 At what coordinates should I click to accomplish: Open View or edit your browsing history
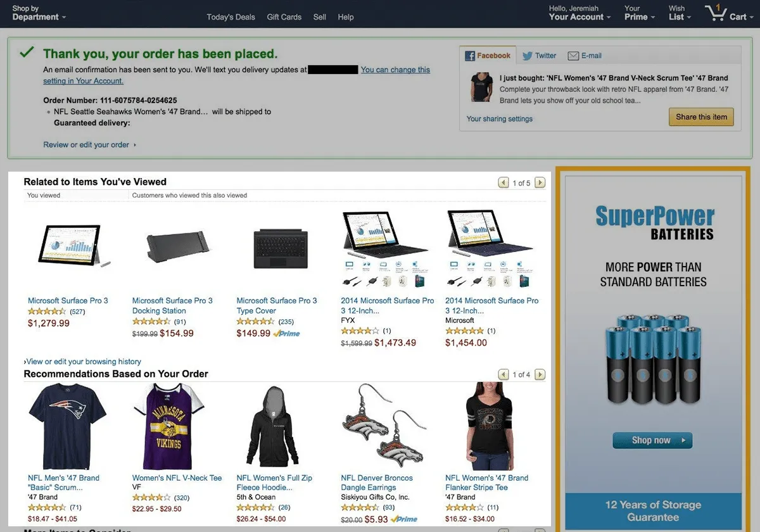(82, 362)
